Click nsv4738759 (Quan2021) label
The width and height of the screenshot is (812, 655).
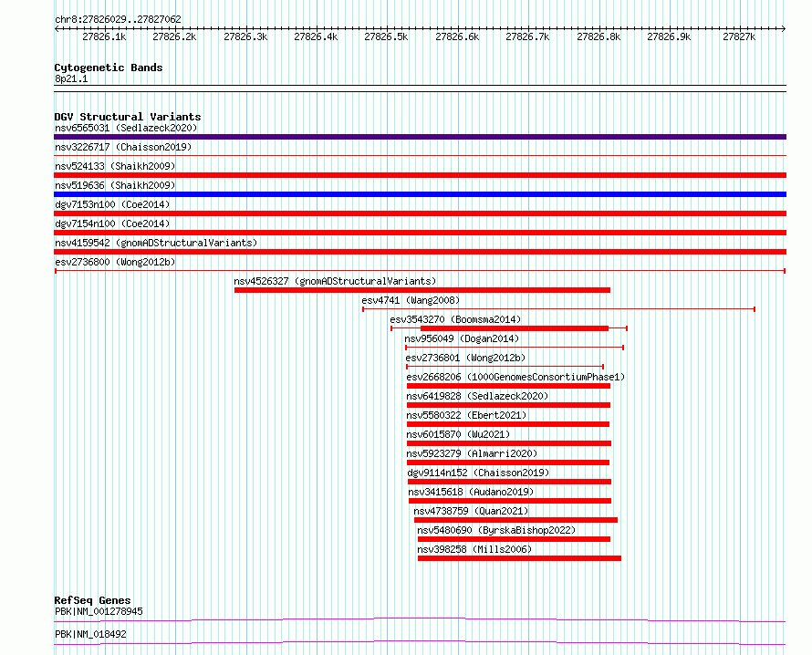471,511
